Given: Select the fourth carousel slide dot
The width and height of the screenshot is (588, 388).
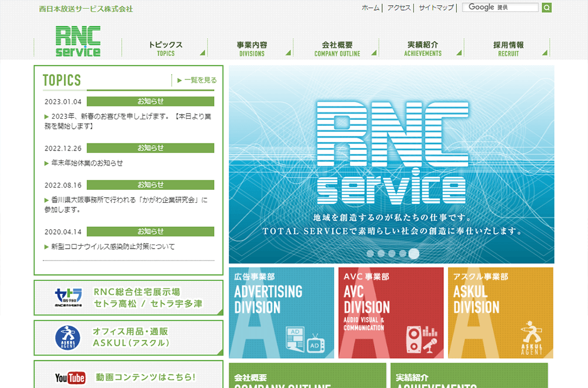Looking at the screenshot, I should click(x=403, y=253).
